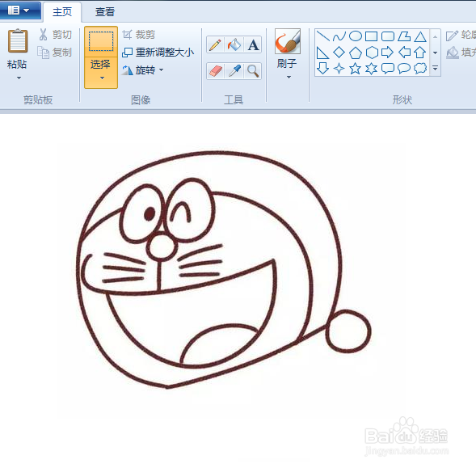
Task: Select the cloud callout shape
Action: pos(420,69)
